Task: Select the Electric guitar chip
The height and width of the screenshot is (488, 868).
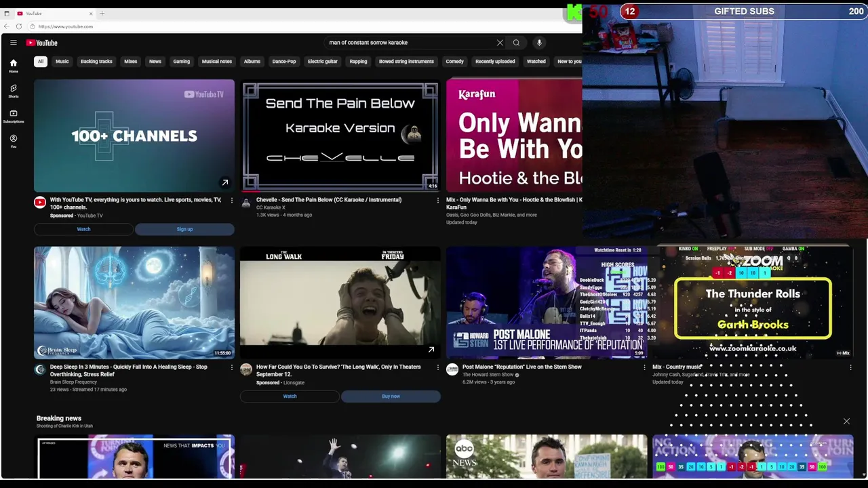Action: pyautogui.click(x=323, y=62)
